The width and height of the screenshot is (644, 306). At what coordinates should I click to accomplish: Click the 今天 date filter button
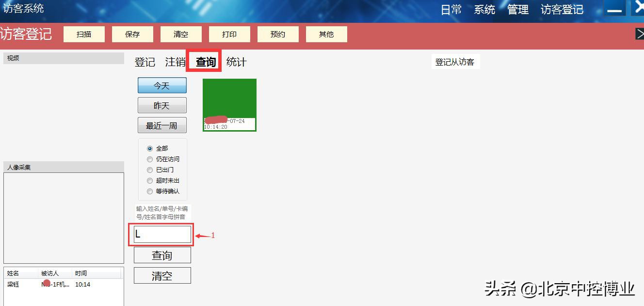coord(162,85)
